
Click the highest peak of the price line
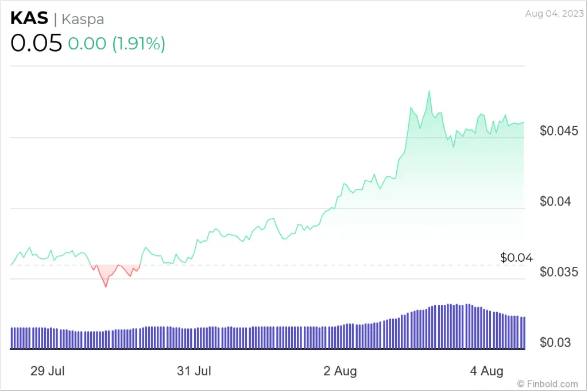(428, 91)
